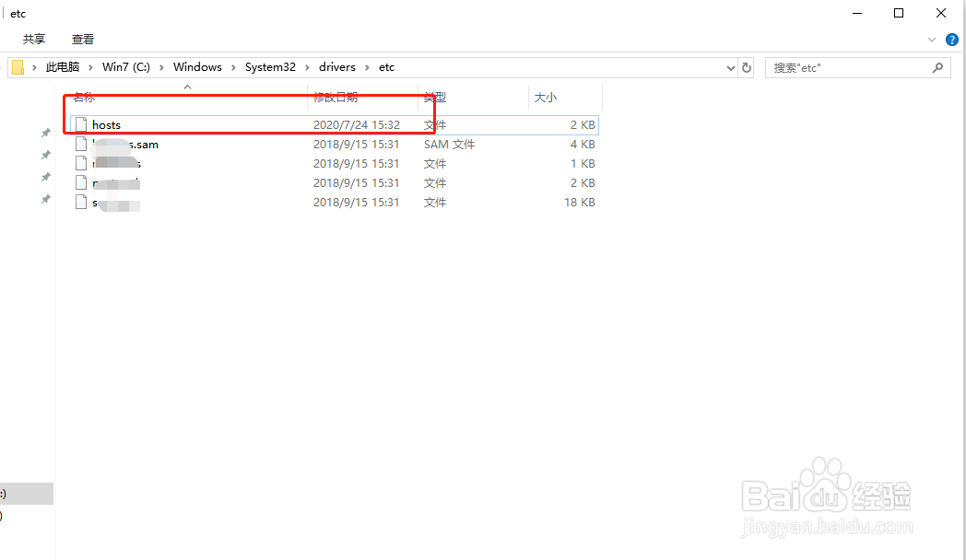
Task: Click the icon of the .sam file
Action: click(81, 145)
